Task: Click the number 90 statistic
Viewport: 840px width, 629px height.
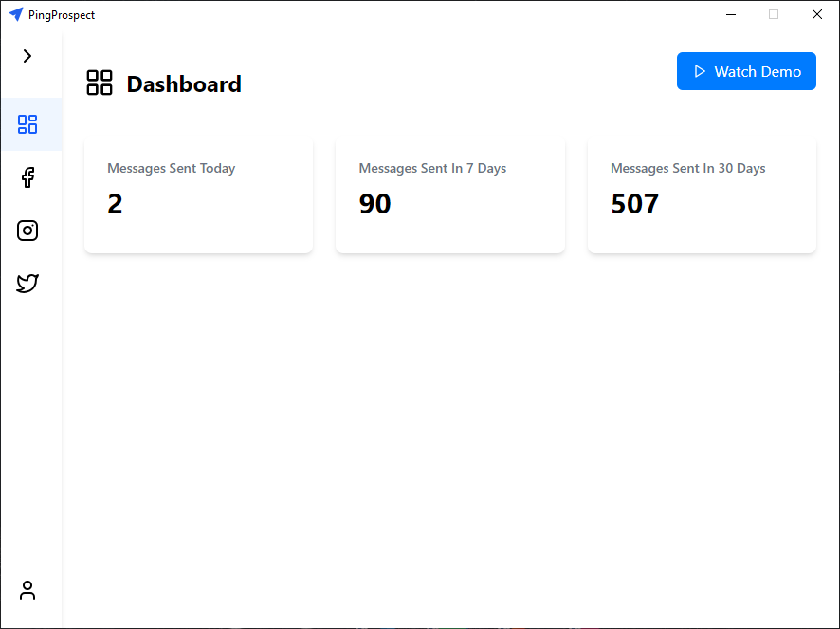Action: [374, 204]
